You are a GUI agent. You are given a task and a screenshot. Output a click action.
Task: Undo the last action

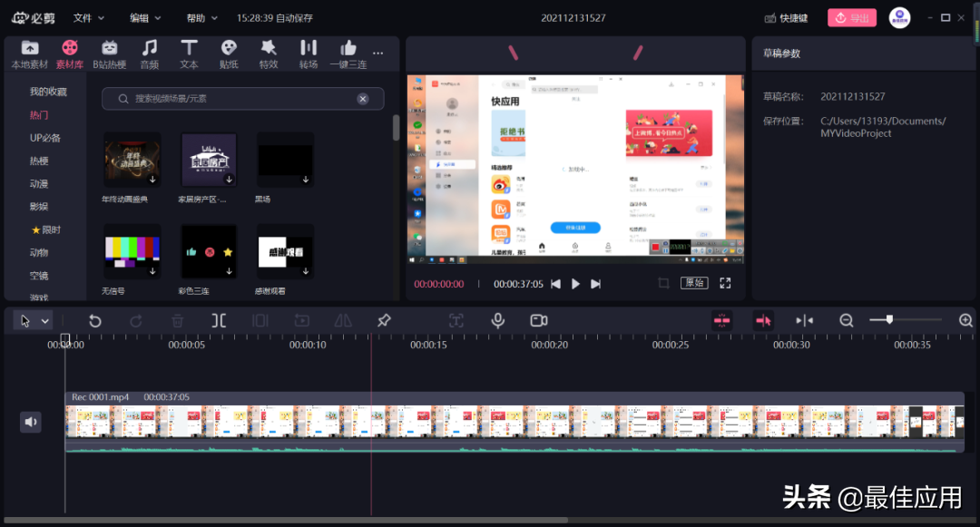click(95, 321)
